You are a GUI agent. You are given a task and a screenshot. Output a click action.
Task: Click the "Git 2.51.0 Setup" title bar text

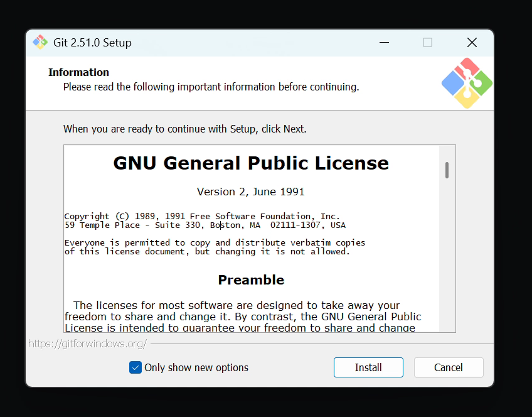(x=92, y=43)
